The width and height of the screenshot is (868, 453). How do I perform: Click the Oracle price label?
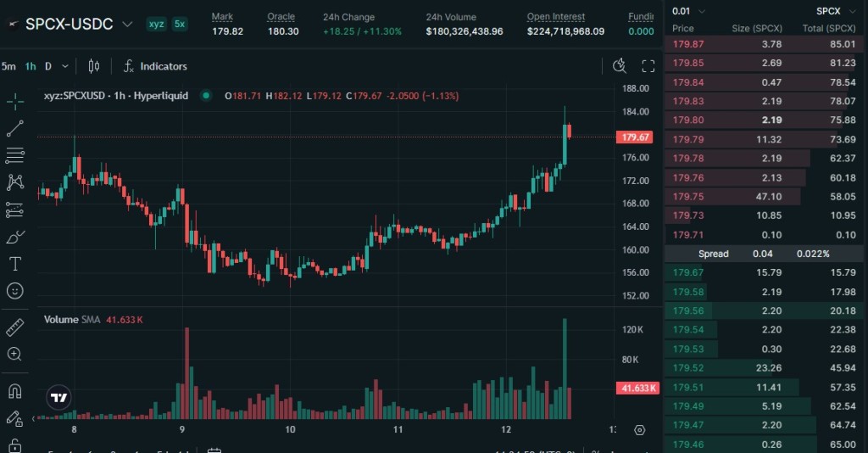(x=281, y=17)
